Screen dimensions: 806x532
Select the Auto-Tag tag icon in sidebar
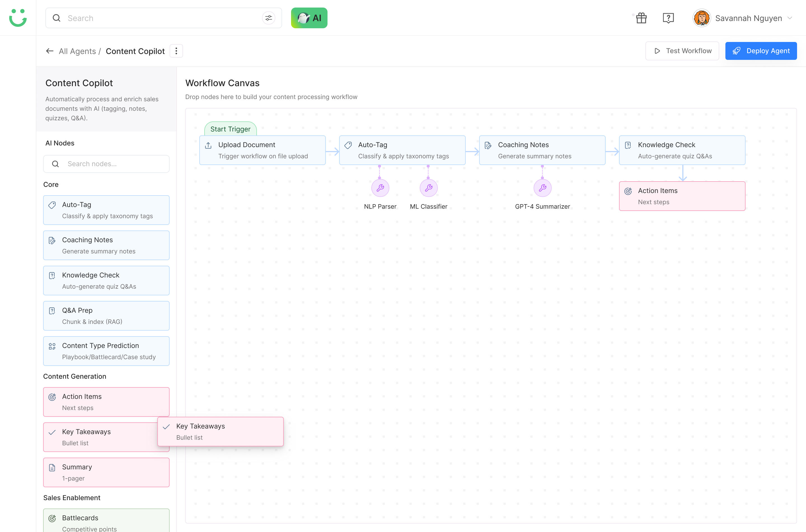[x=52, y=205]
